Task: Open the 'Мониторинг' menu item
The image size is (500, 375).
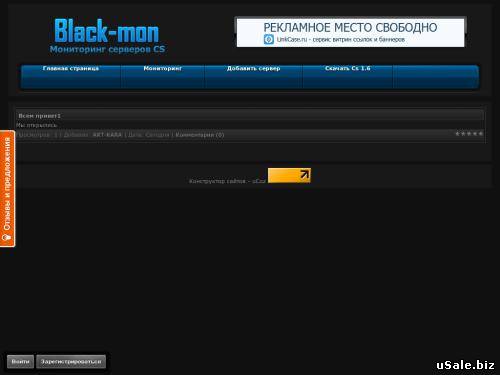Action: pyautogui.click(x=163, y=68)
